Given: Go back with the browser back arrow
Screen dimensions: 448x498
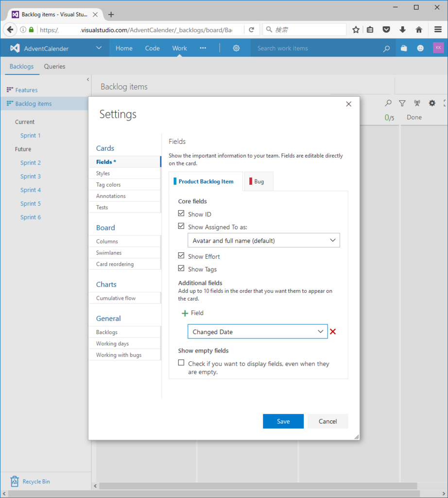Looking at the screenshot, I should coord(10,30).
